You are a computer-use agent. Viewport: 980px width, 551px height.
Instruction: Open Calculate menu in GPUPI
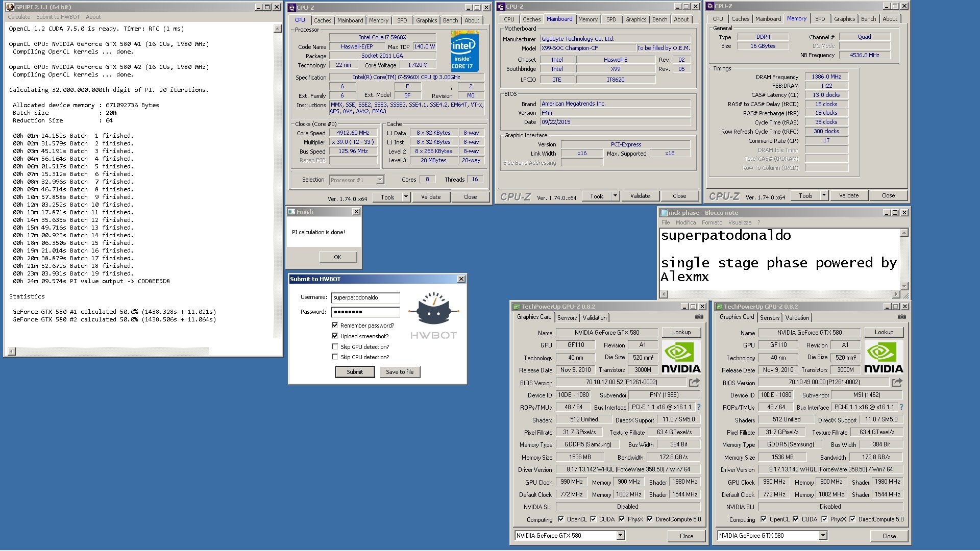coord(19,17)
